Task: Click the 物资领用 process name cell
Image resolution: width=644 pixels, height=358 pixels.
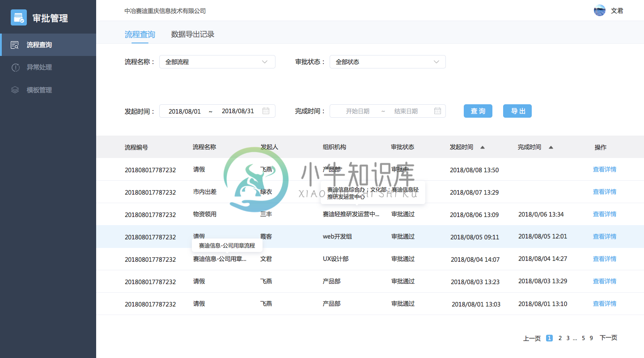Action: [x=205, y=214]
